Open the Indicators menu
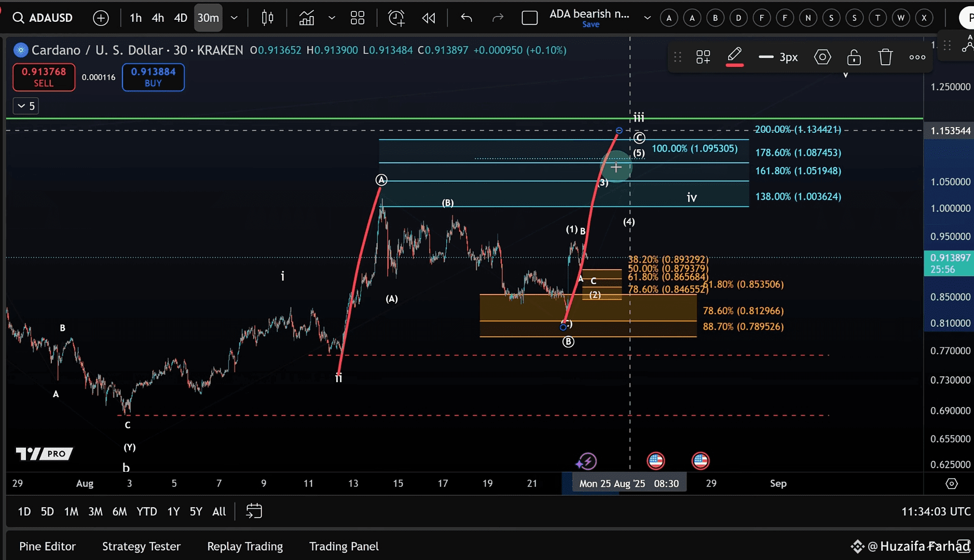The image size is (974, 560). pos(307,18)
